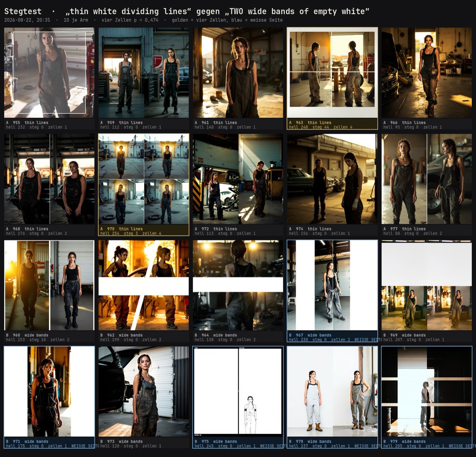Pick the B 969 thumbnail image
Viewport: 476px width, 457px height.
tap(427, 285)
